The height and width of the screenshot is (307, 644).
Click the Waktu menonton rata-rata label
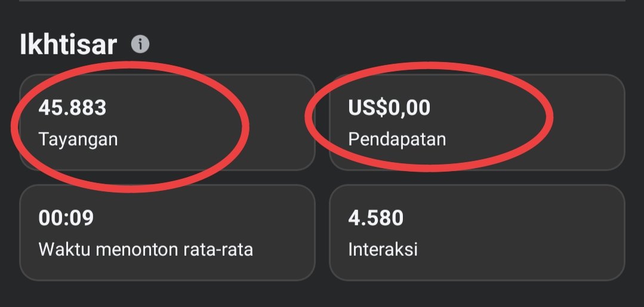146,249
